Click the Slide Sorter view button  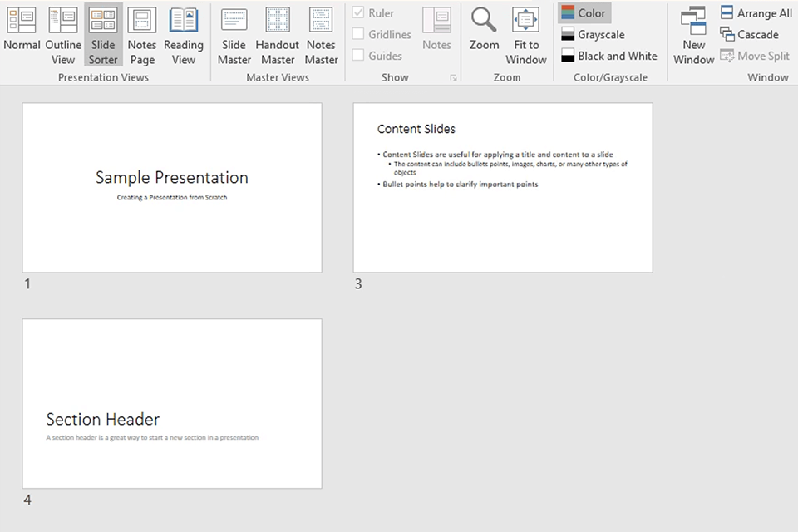[x=103, y=35]
